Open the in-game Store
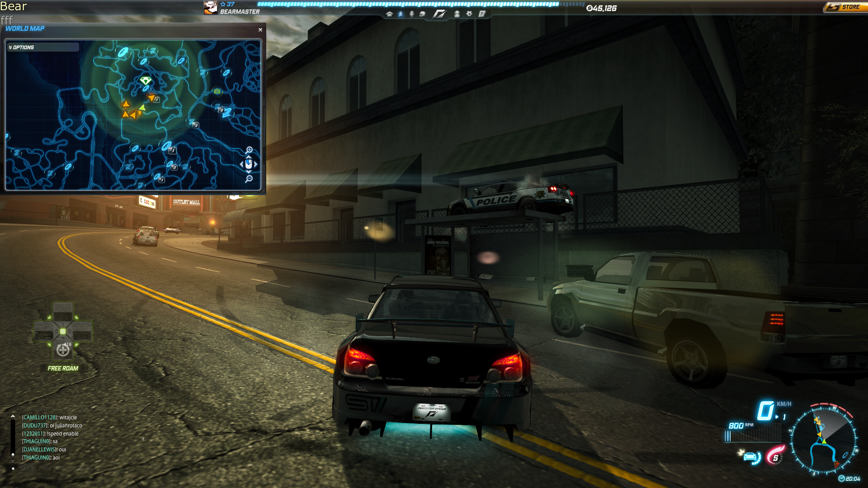This screenshot has height=488, width=868. coord(844,7)
